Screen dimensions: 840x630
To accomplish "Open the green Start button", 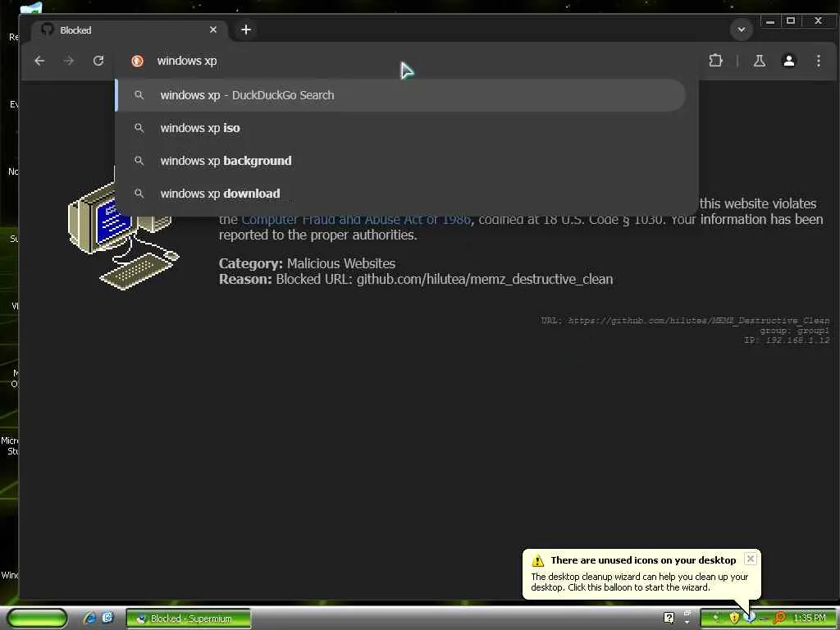I will (38, 619).
